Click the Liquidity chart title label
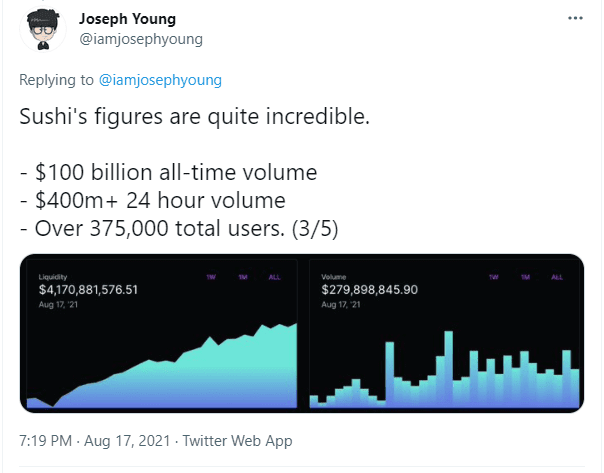The height and width of the screenshot is (473, 604). point(52,277)
